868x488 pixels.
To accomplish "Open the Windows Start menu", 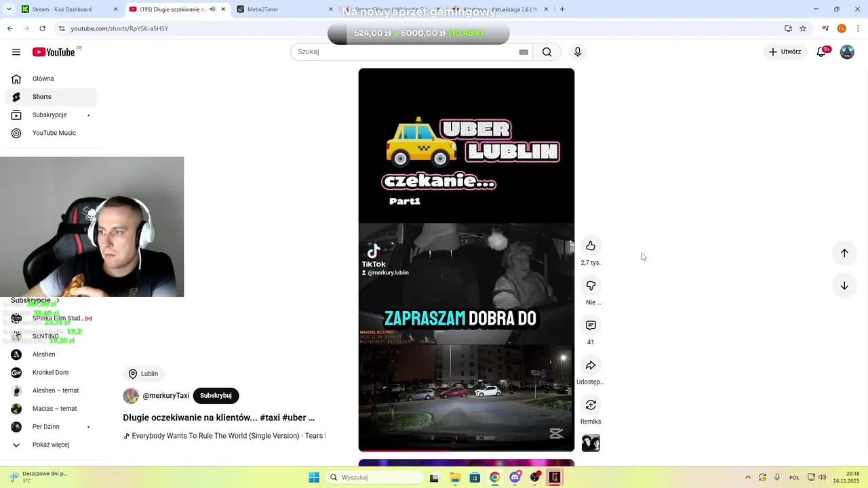I will (x=313, y=477).
